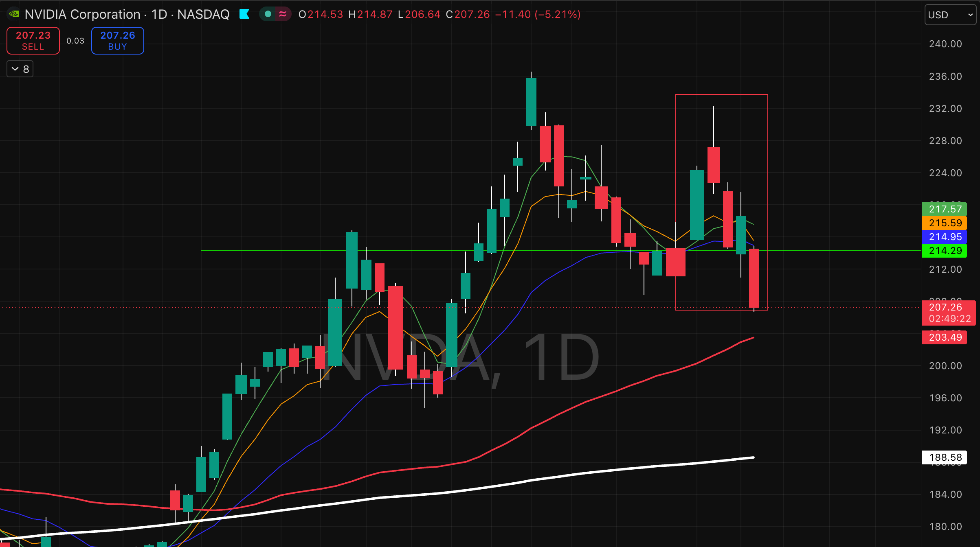Expand the collapsed indicators legend showing 8
Viewport: 980px width, 547px height.
[x=20, y=69]
